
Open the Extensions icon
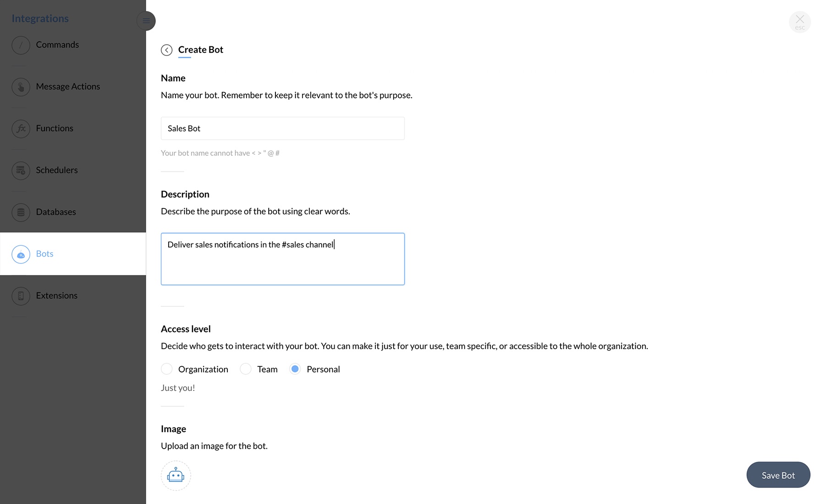[x=21, y=296]
